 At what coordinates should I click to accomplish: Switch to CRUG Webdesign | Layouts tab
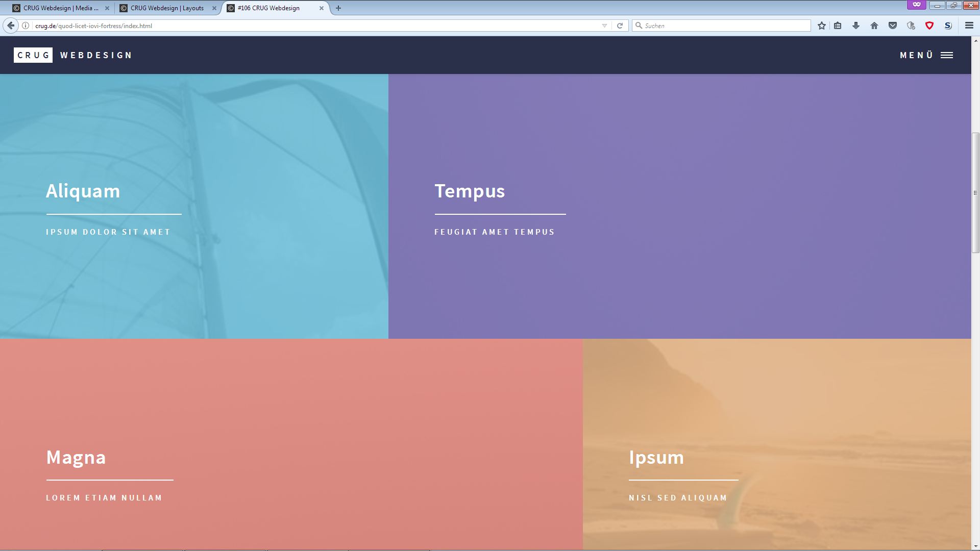click(x=168, y=8)
